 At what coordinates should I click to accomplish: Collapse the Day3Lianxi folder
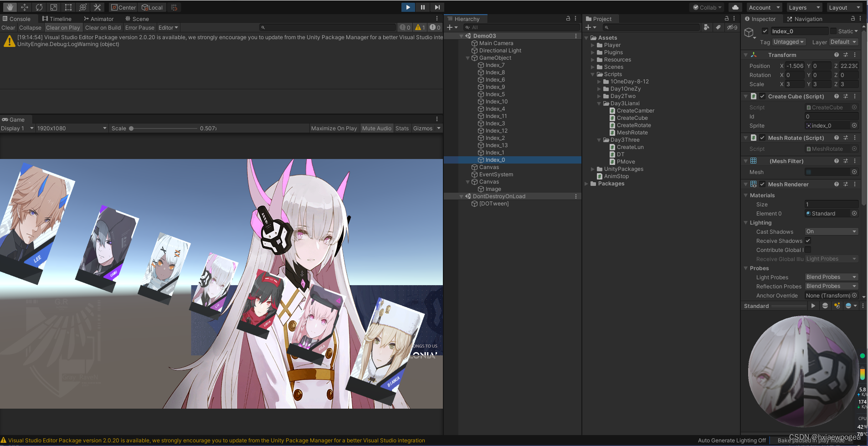coord(599,103)
